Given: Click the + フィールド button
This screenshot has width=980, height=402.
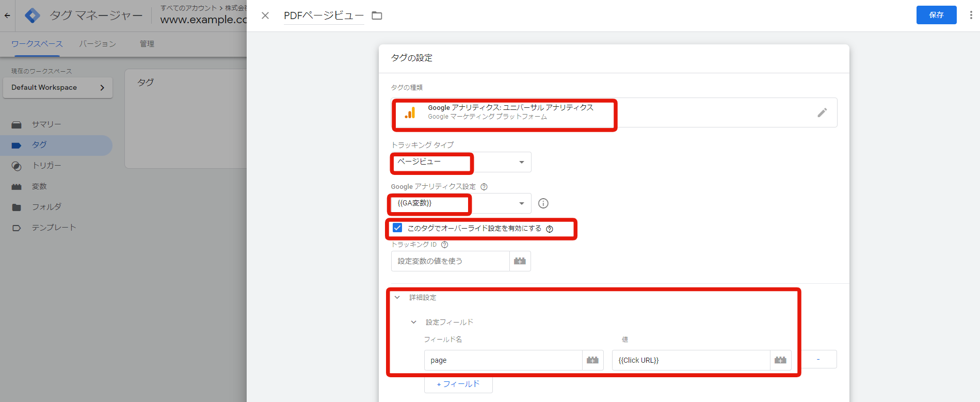Looking at the screenshot, I should (x=458, y=384).
